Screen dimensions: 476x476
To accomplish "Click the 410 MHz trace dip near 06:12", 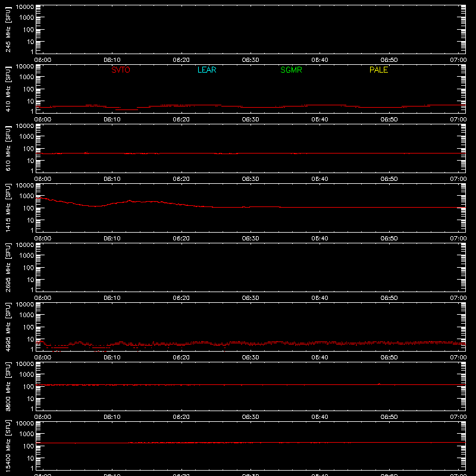I will click(x=127, y=109).
